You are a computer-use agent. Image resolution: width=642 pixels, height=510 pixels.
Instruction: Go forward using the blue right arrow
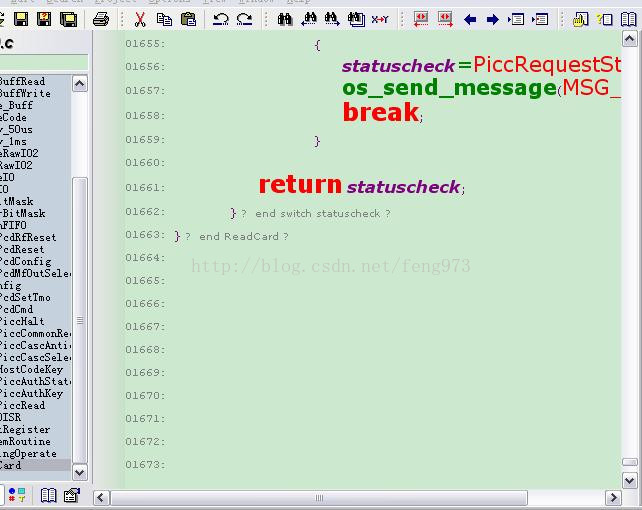[493, 19]
